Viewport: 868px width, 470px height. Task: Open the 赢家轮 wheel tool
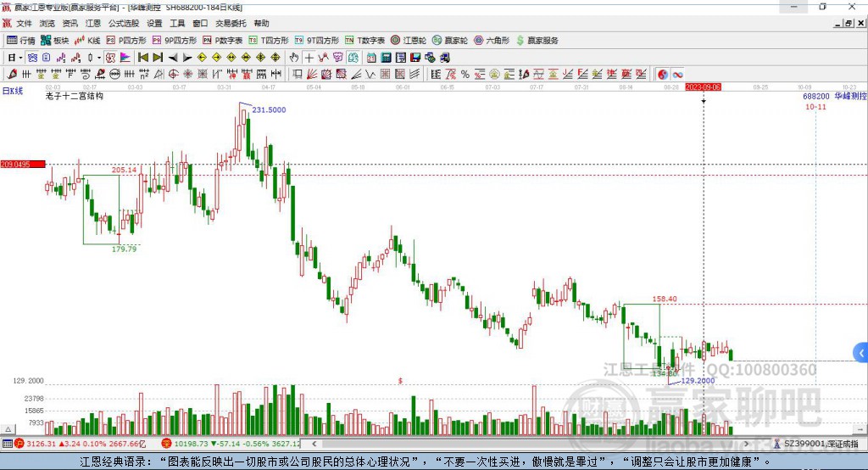tap(450, 41)
